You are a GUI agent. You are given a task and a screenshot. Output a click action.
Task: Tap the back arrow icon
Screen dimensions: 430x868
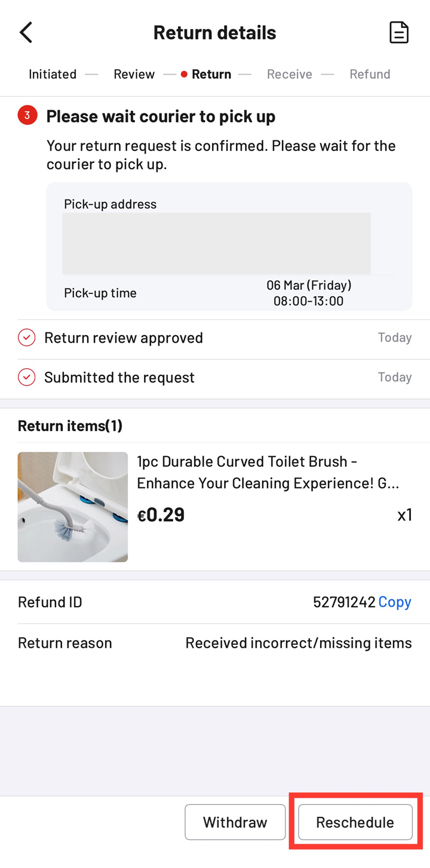tap(26, 32)
